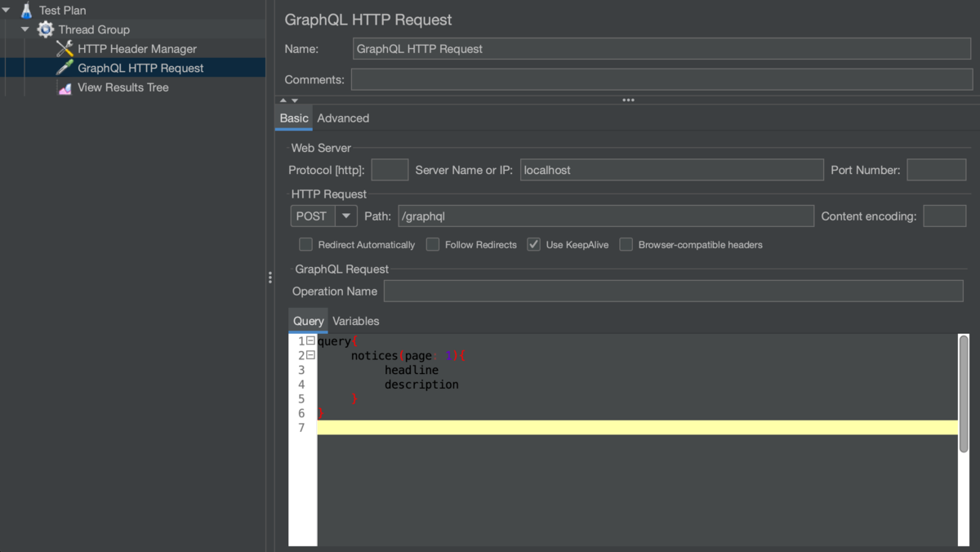Click the GraphQL HTTP Request panel heading
The width and height of the screenshot is (980, 552).
(x=368, y=20)
